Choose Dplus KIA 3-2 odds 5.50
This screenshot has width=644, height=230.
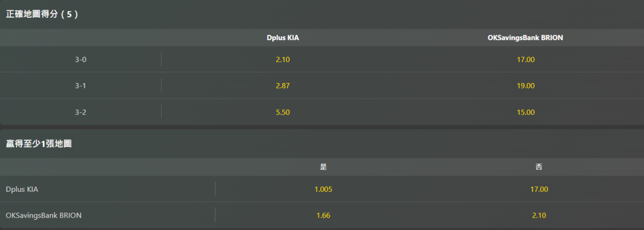point(283,112)
